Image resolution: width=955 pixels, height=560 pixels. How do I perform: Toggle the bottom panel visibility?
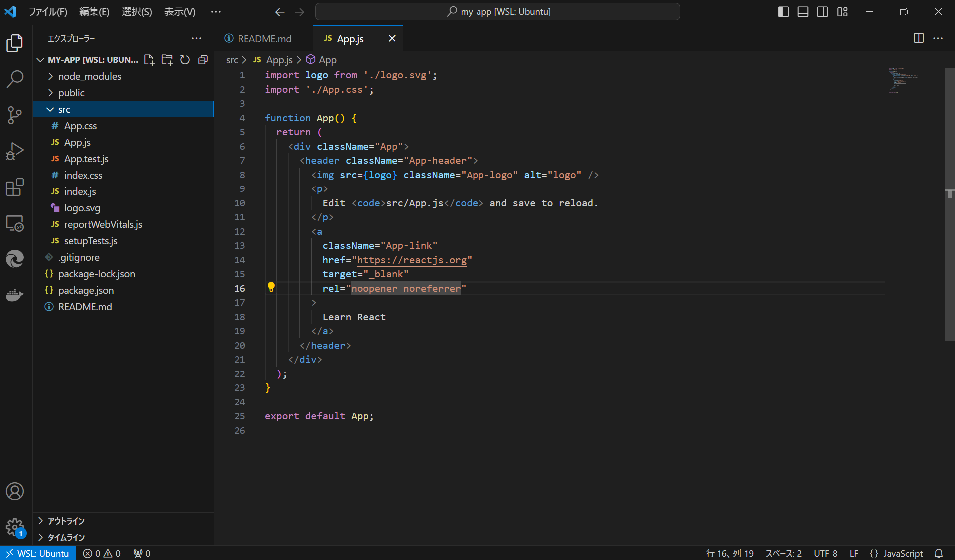click(x=803, y=12)
